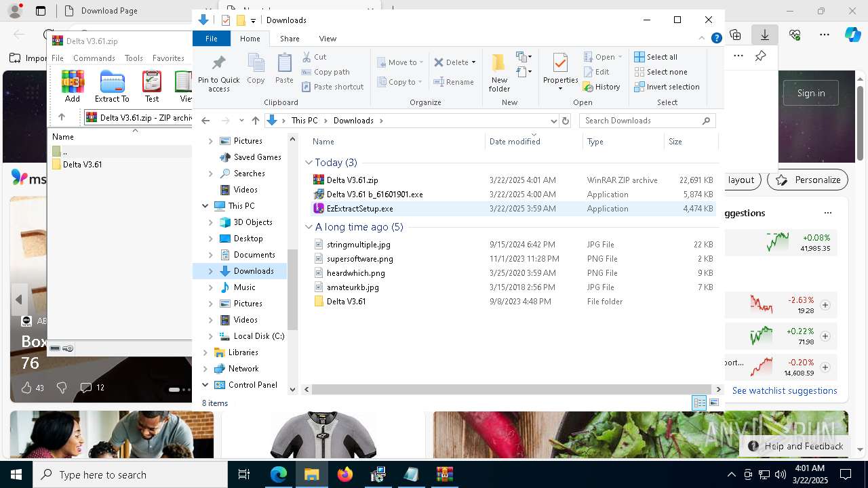This screenshot has height=488, width=868.
Task: Refresh the Downloads folder view
Action: coord(566,121)
